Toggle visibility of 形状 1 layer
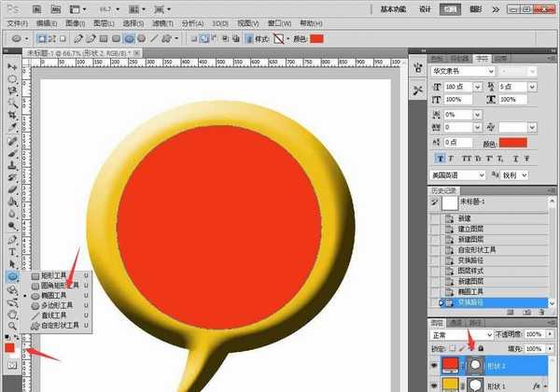The height and width of the screenshot is (392, 560). point(433,385)
